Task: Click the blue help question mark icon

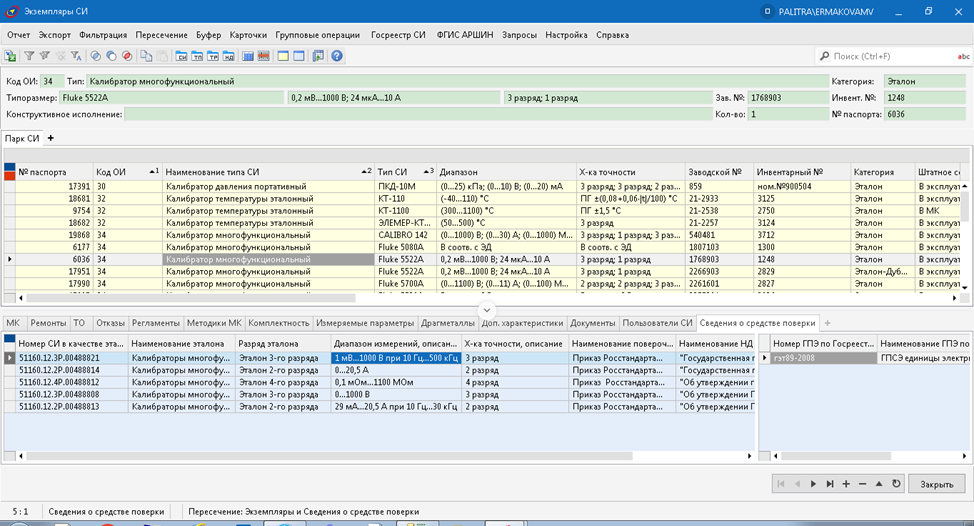Action: pos(337,56)
